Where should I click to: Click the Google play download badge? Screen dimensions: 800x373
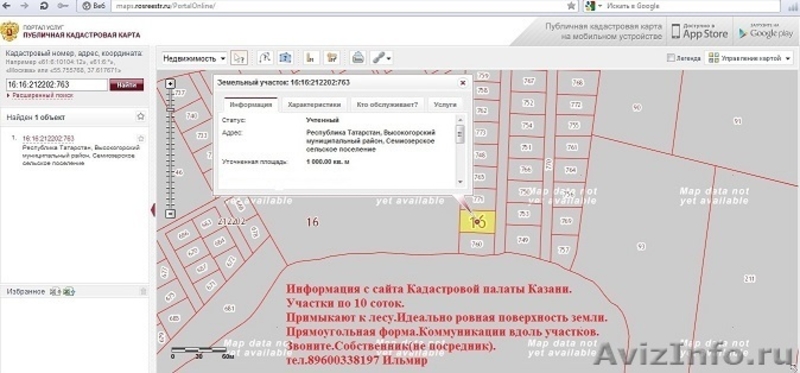pos(766,32)
